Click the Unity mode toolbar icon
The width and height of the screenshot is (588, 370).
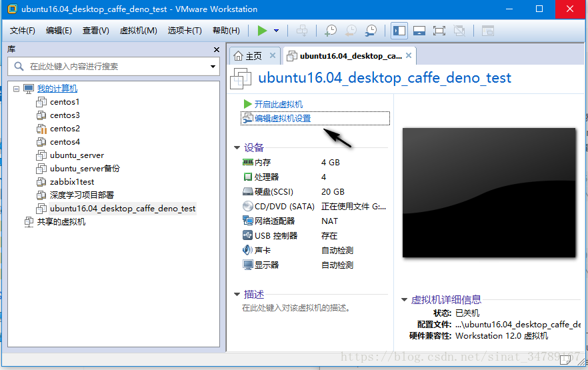[459, 31]
